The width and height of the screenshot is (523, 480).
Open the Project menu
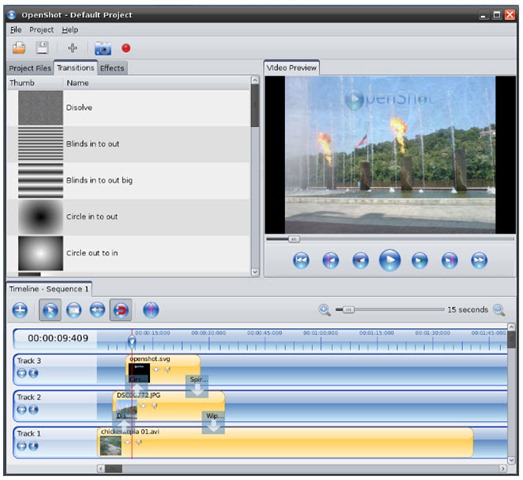click(41, 30)
